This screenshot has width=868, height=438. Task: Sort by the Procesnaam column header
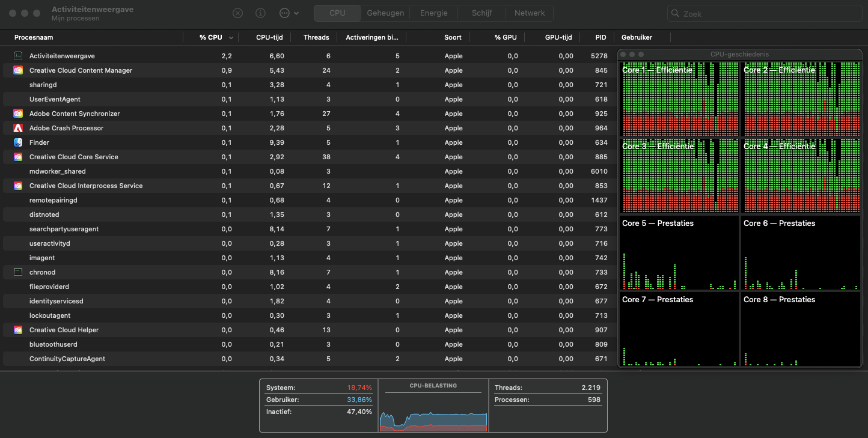(x=34, y=37)
